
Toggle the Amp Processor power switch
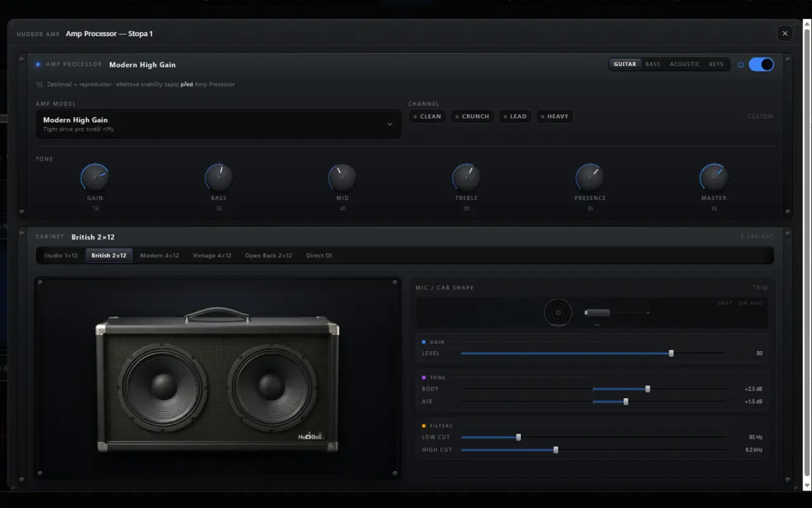click(x=761, y=64)
